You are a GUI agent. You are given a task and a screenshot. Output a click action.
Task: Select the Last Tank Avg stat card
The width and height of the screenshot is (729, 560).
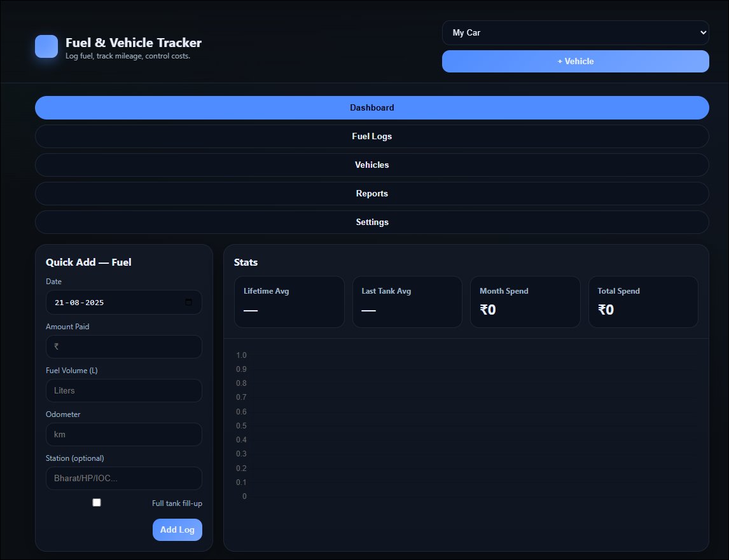[x=407, y=302]
